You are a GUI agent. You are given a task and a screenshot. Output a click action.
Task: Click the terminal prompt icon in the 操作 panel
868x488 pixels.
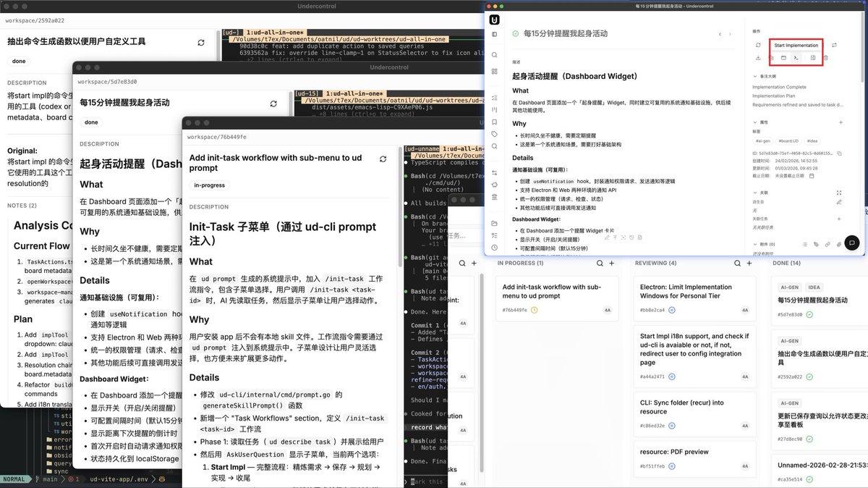pyautogui.click(x=796, y=57)
